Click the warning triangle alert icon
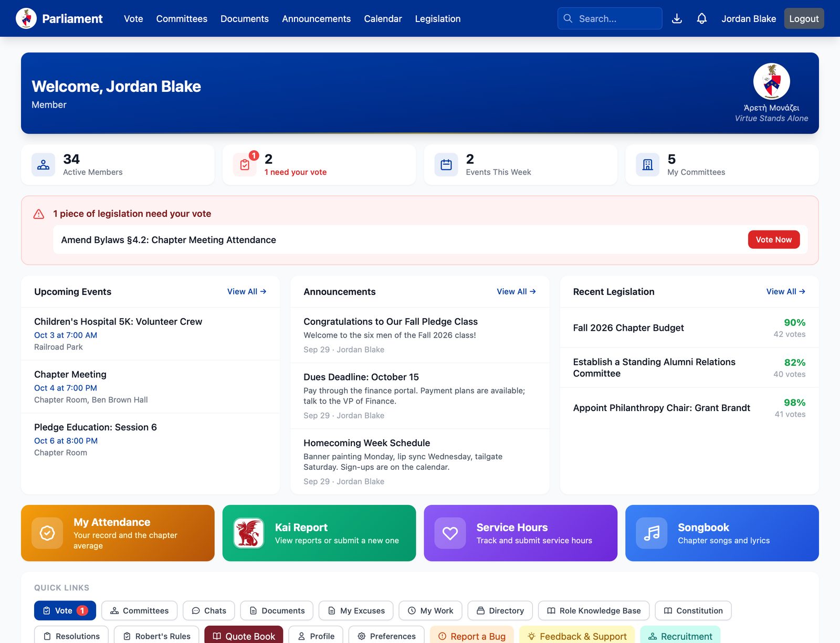The image size is (840, 643). pos(39,214)
